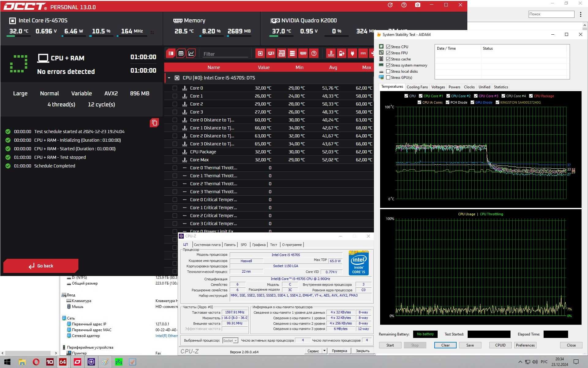The width and height of the screenshot is (588, 368).
Task: Open CPUID from AIDA64 stability window
Action: pyautogui.click(x=500, y=345)
